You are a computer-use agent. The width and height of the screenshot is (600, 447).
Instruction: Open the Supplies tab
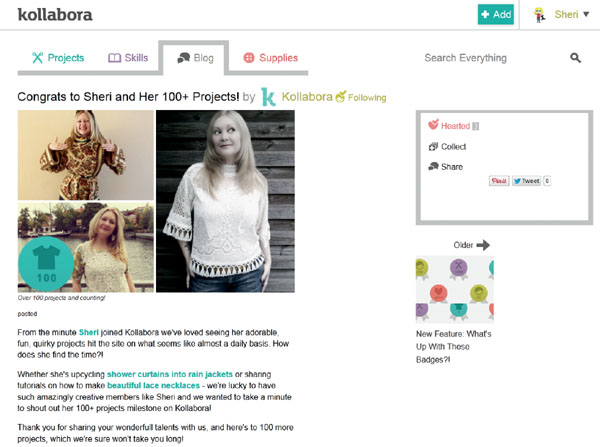[x=270, y=58]
